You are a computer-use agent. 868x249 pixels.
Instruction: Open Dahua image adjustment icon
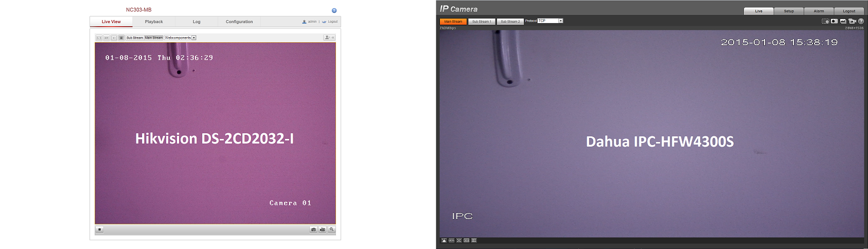coord(444,240)
